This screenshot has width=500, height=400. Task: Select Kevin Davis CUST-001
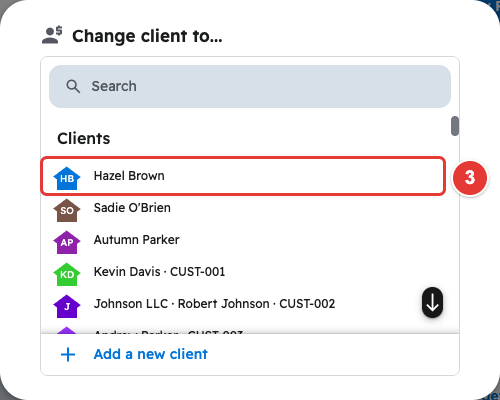[x=243, y=272]
